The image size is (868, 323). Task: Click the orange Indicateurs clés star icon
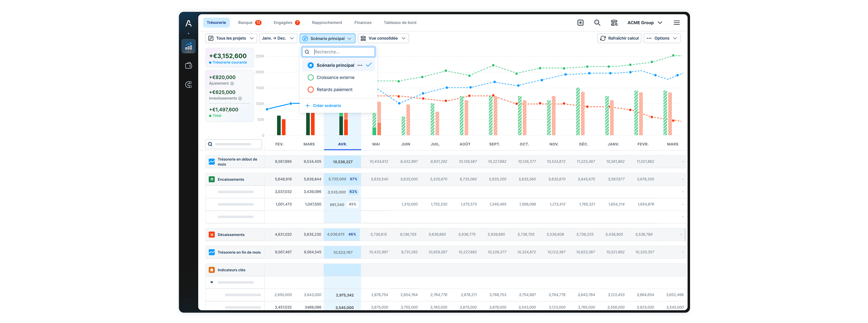211,270
